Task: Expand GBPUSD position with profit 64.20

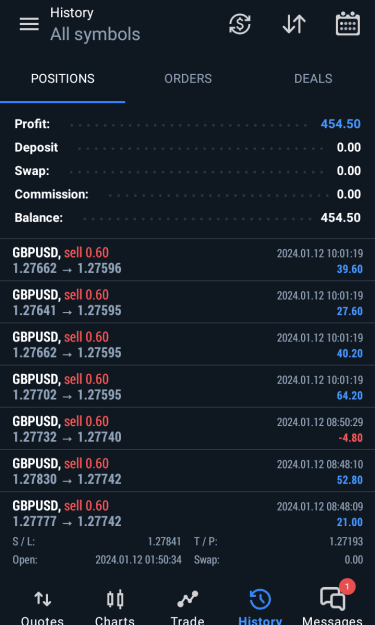Action: click(187, 386)
